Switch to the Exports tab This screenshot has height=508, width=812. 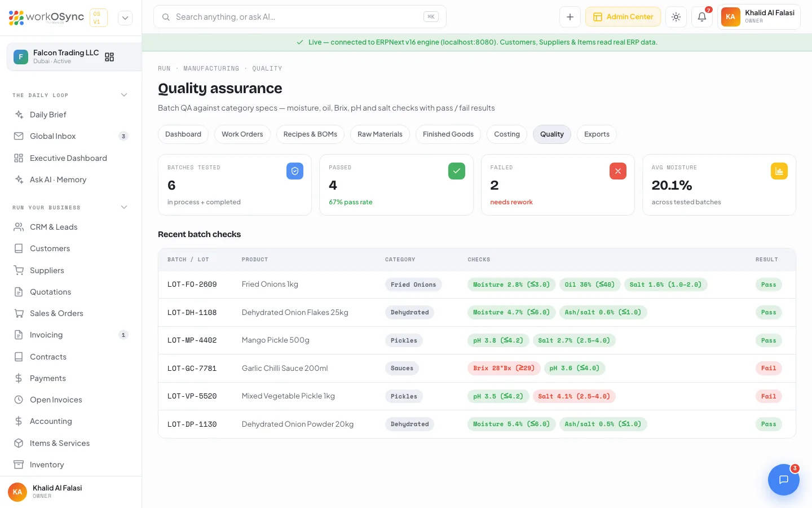(597, 134)
